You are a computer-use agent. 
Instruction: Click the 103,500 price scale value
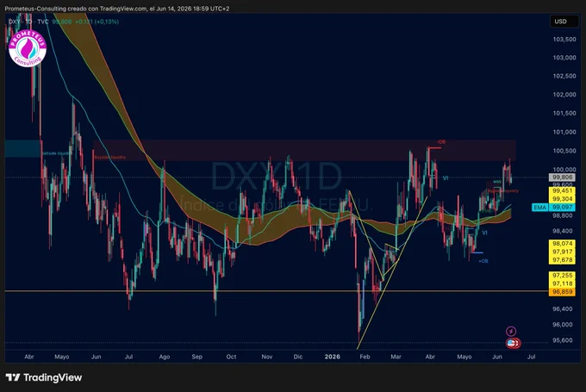coord(564,40)
